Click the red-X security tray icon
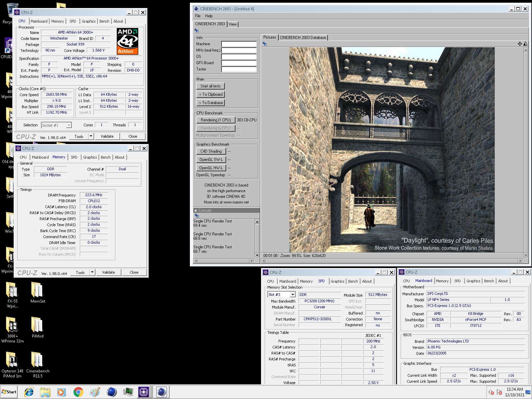Screen dimensions: 532x399 499,392
